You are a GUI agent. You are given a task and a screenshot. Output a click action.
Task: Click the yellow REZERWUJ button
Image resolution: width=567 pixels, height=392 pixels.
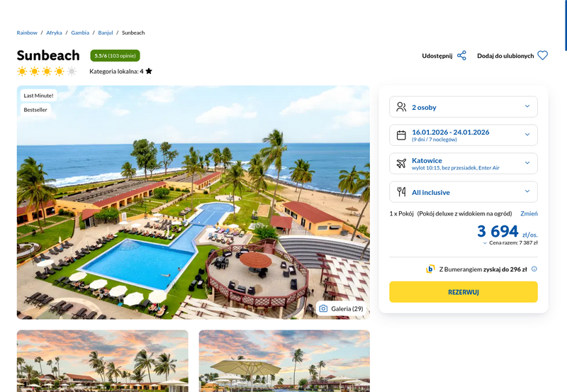click(464, 292)
